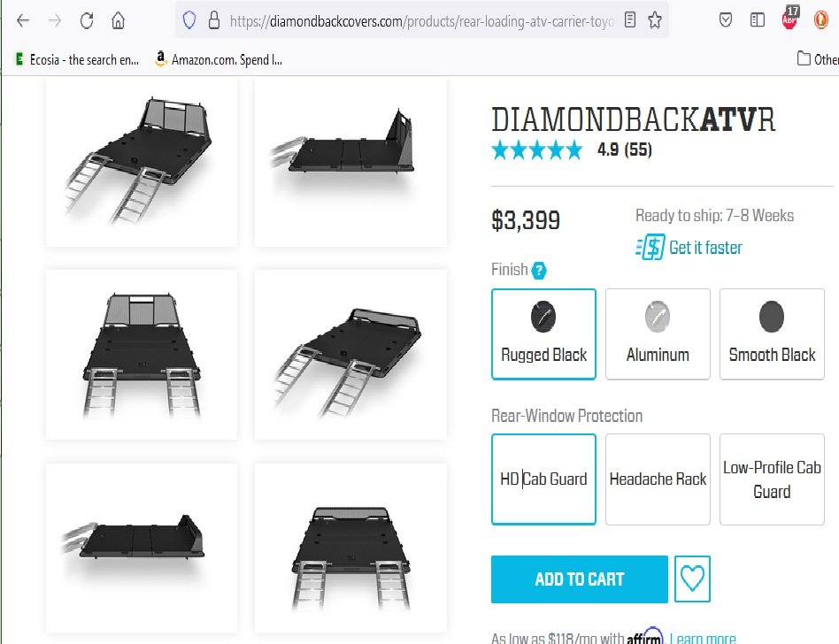Choose the Smooth Black finish
The height and width of the screenshot is (644, 839).
pos(772,334)
